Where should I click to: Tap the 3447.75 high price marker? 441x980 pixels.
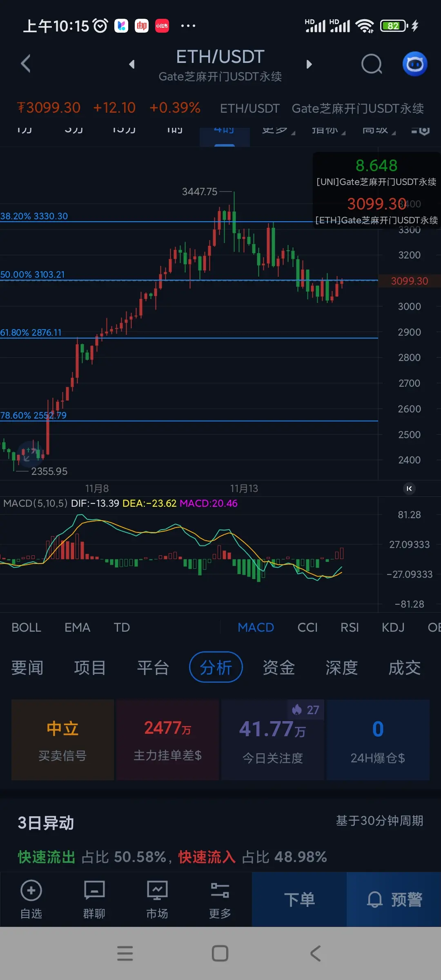(200, 192)
